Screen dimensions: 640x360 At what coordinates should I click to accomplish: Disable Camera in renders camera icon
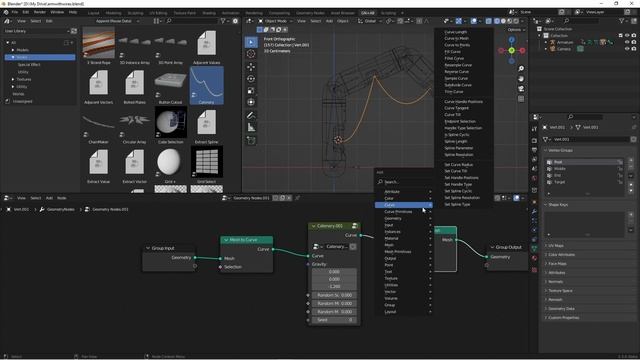pos(634,49)
